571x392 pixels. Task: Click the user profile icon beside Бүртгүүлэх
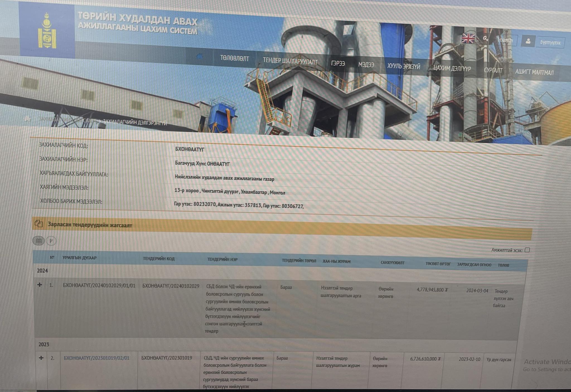click(528, 41)
